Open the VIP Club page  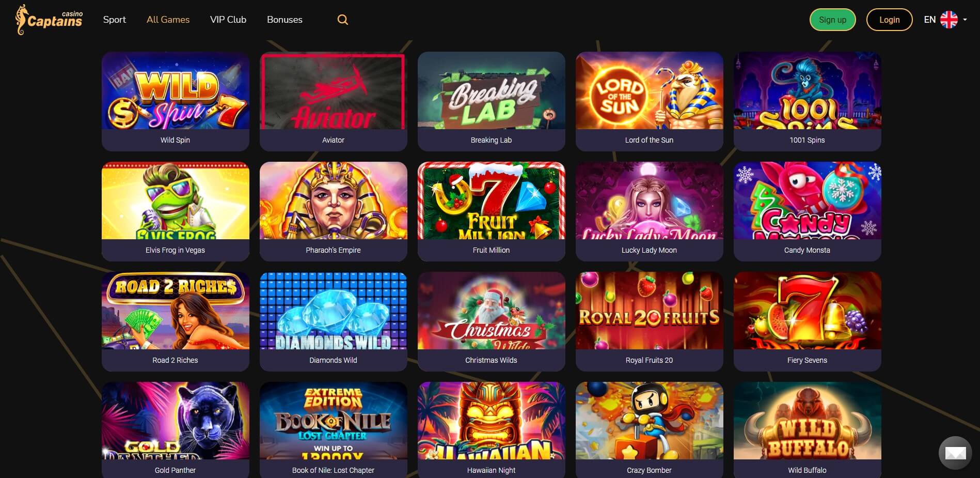click(228, 20)
